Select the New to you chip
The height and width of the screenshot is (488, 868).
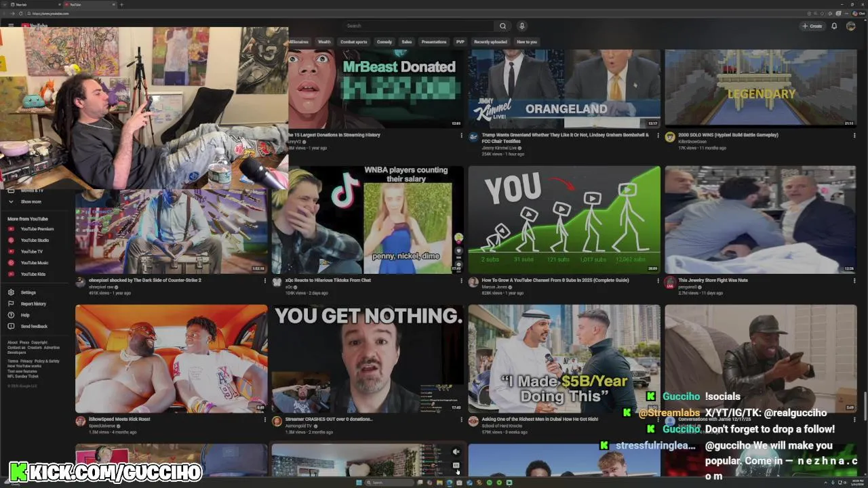527,42
